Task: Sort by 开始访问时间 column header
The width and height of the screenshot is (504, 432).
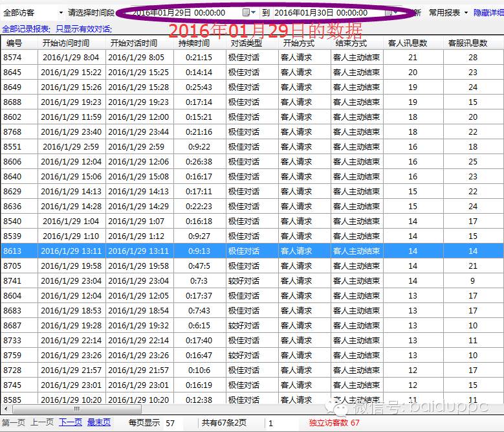Action: pos(65,43)
